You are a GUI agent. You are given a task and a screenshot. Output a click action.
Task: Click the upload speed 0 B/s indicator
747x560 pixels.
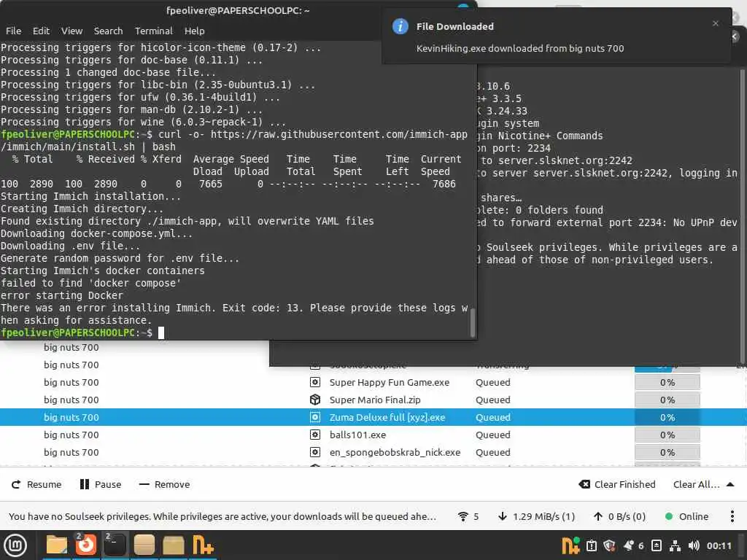(x=619, y=516)
